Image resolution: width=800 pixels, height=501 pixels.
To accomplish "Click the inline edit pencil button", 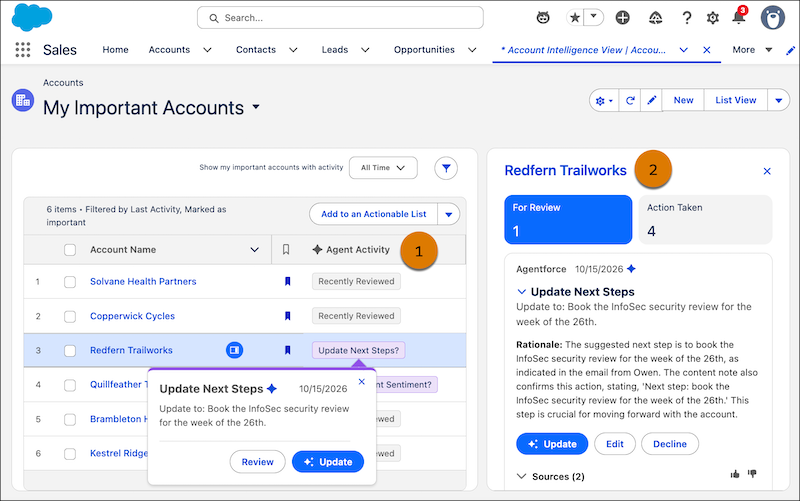I will click(652, 101).
